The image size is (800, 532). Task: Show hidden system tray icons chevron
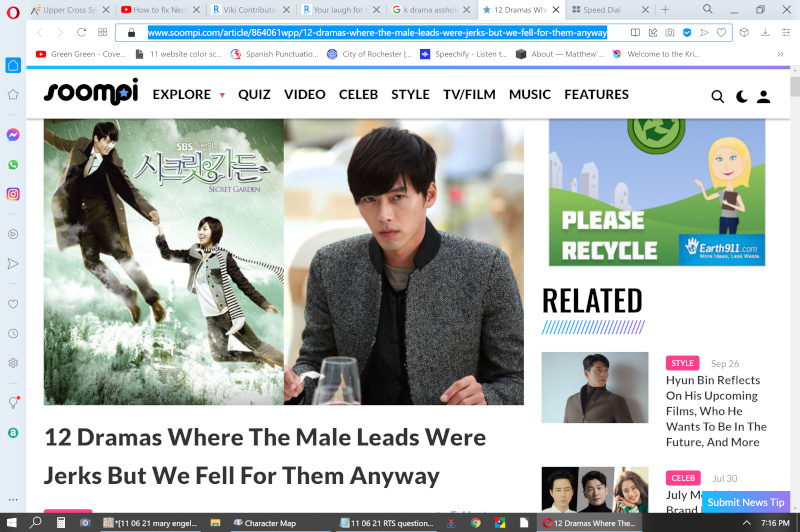pyautogui.click(x=746, y=523)
